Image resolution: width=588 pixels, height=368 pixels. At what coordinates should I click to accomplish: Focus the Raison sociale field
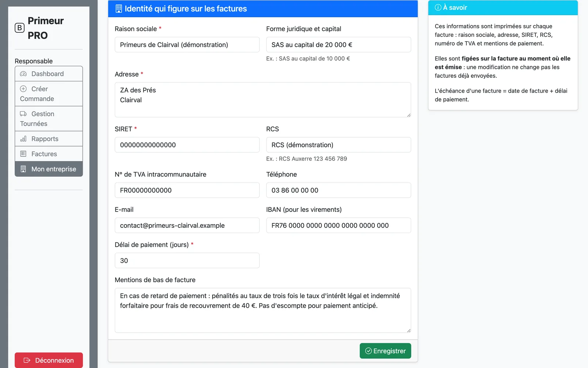(x=187, y=45)
